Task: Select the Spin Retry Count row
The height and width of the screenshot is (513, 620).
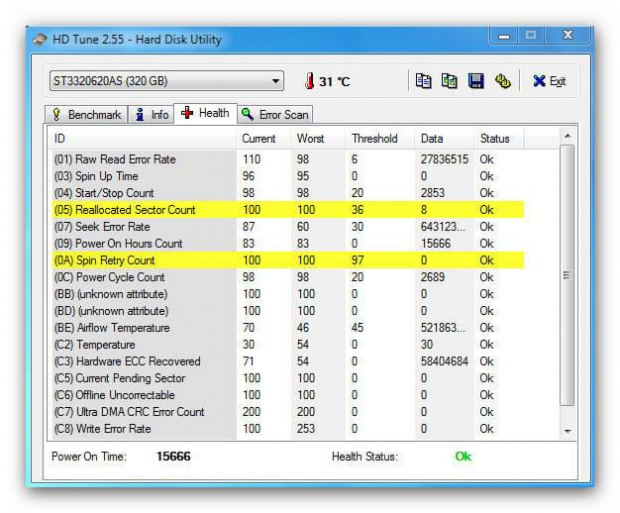Action: click(x=287, y=260)
